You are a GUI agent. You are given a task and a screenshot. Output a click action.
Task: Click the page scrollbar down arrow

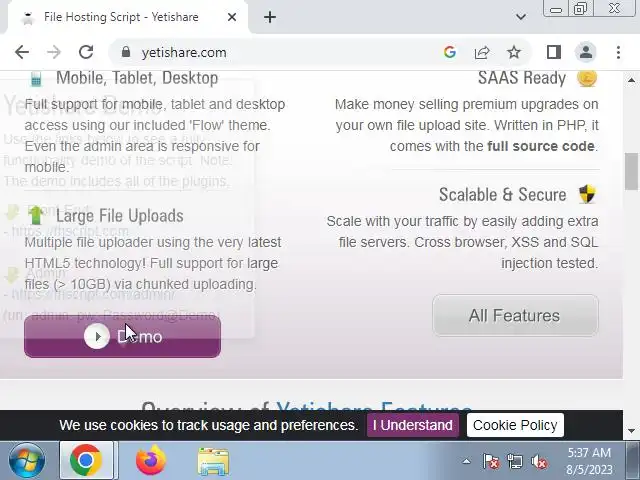click(631, 431)
